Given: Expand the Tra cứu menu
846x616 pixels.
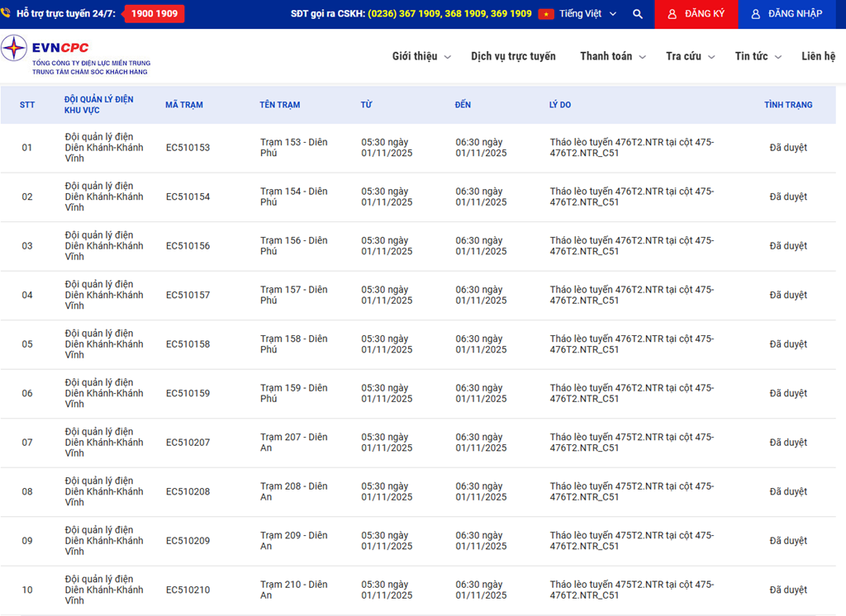Looking at the screenshot, I should [x=689, y=56].
